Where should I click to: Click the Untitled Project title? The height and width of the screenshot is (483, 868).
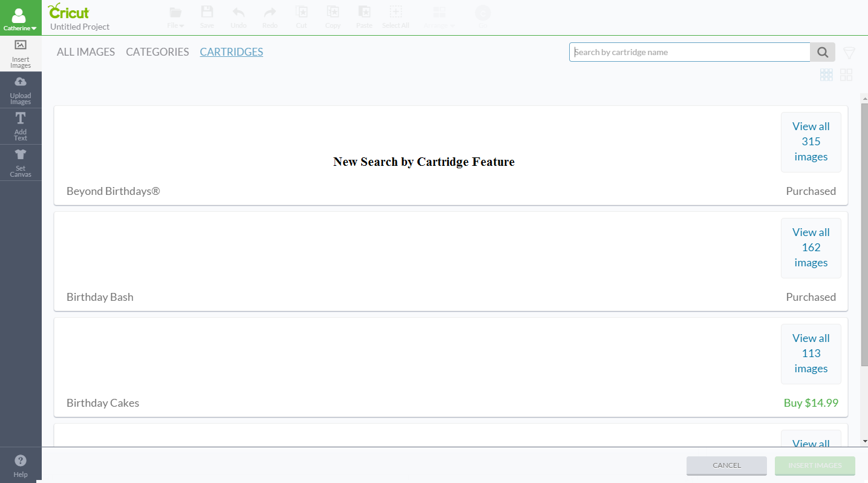(x=80, y=27)
